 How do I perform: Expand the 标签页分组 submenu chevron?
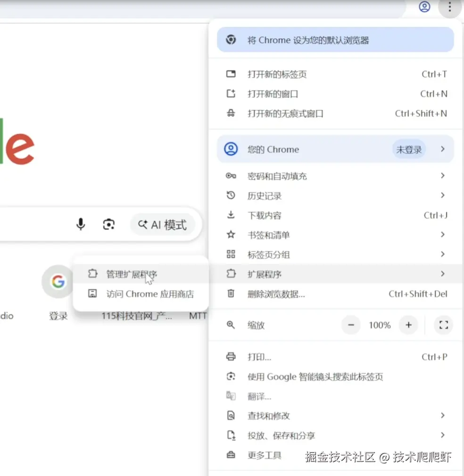click(443, 254)
